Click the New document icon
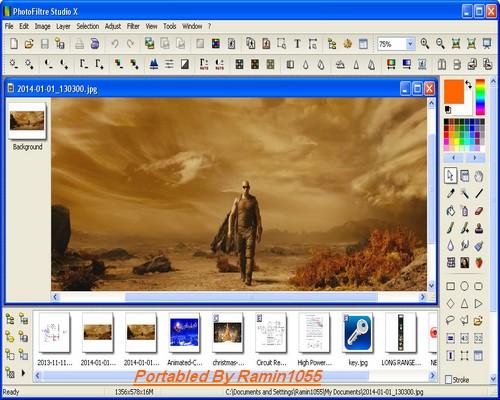The width and height of the screenshot is (500, 400). tap(14, 44)
